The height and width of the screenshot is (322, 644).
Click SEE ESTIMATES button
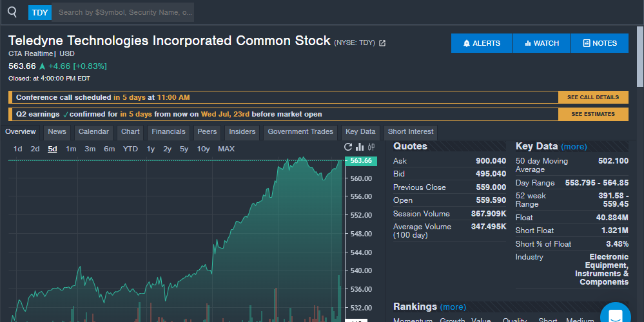point(593,114)
